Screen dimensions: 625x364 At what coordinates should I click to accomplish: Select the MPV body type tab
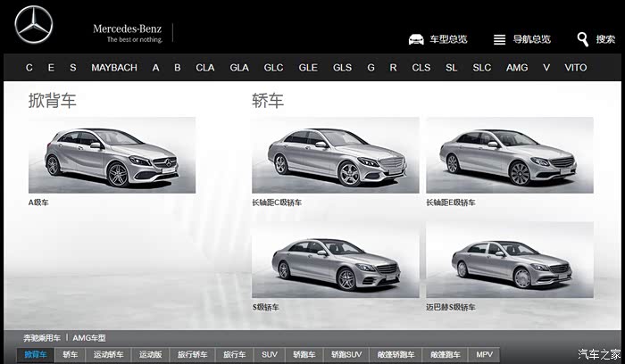coord(484,354)
